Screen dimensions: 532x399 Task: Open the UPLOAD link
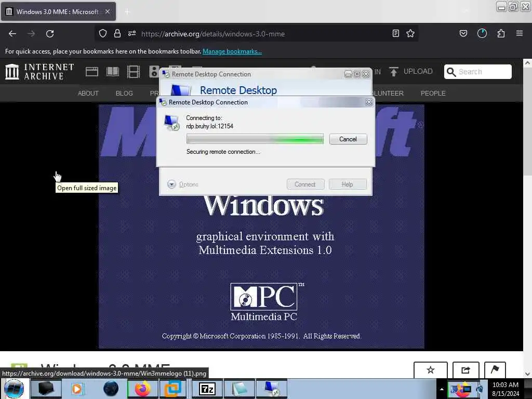click(x=418, y=72)
